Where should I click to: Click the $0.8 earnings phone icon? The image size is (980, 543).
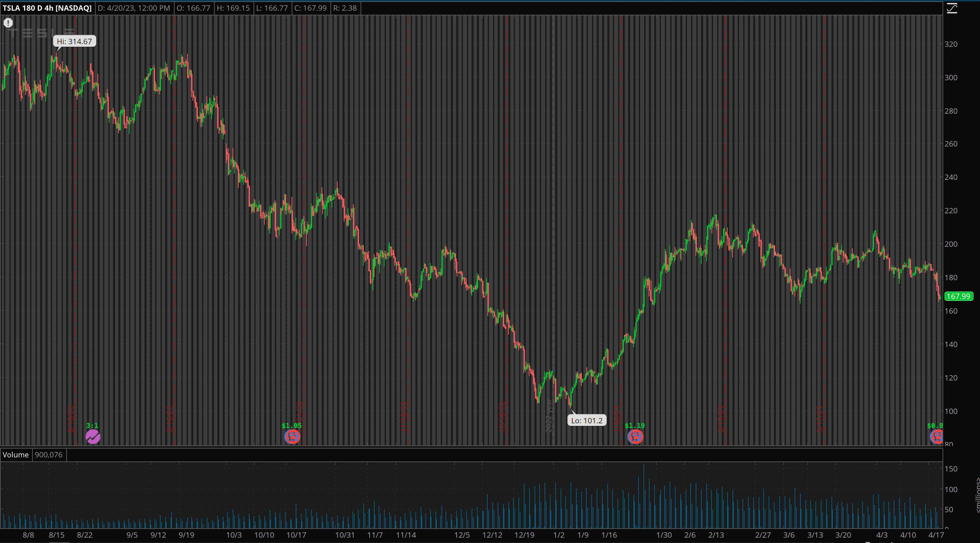936,437
